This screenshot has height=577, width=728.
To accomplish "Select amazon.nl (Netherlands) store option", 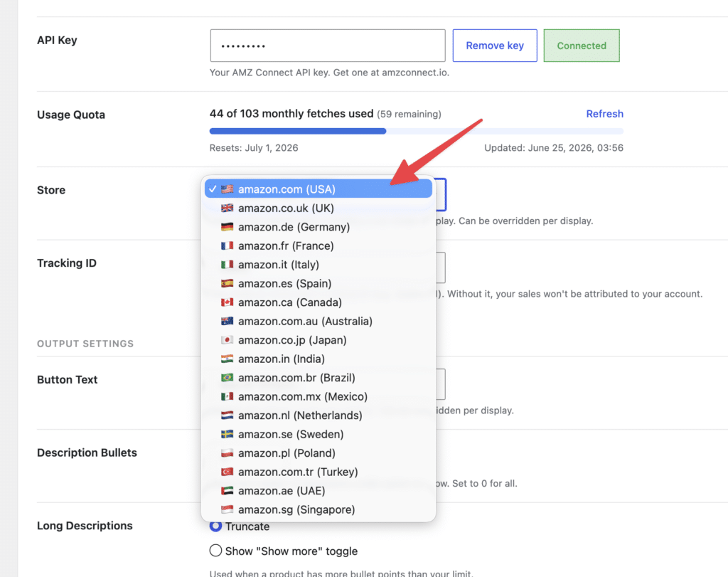I will point(318,415).
